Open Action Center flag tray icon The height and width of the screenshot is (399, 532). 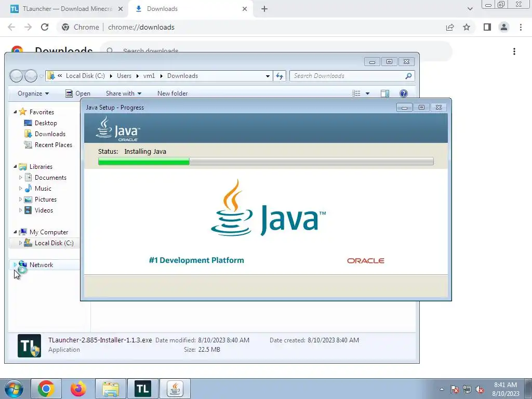455,389
